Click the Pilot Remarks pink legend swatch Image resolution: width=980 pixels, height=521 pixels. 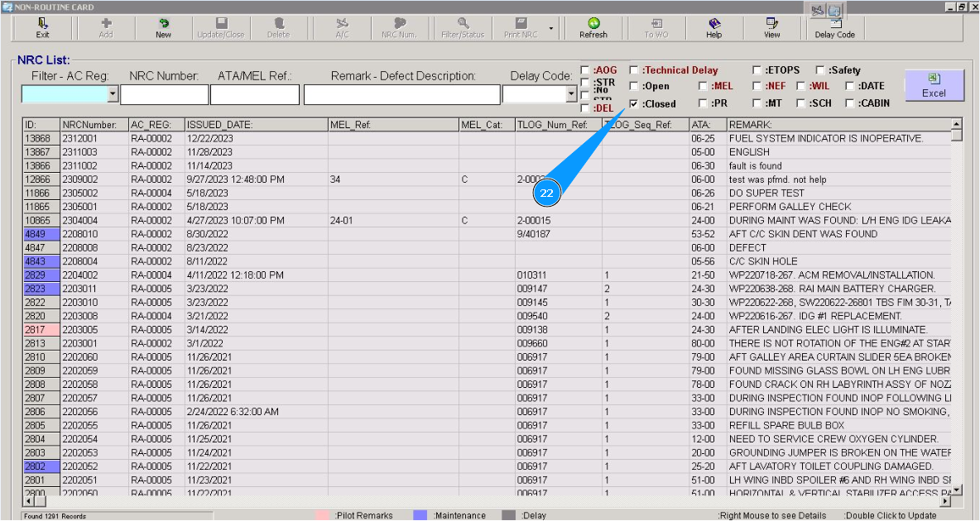coord(323,515)
